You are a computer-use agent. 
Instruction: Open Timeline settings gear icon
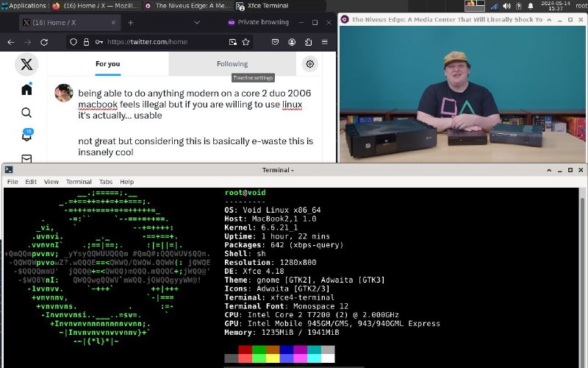click(x=309, y=64)
